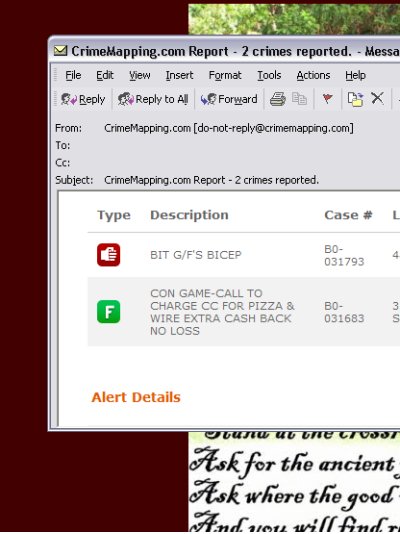Open the Tools menu
400x534 pixels.
[x=269, y=75]
